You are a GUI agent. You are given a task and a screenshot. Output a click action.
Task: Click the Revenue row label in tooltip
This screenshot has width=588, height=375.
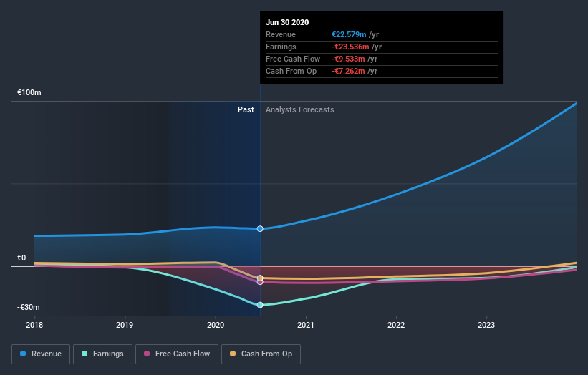pyautogui.click(x=281, y=34)
